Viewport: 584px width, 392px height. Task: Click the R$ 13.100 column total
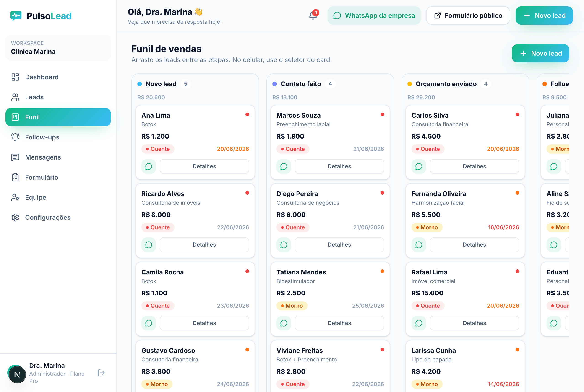coord(285,97)
